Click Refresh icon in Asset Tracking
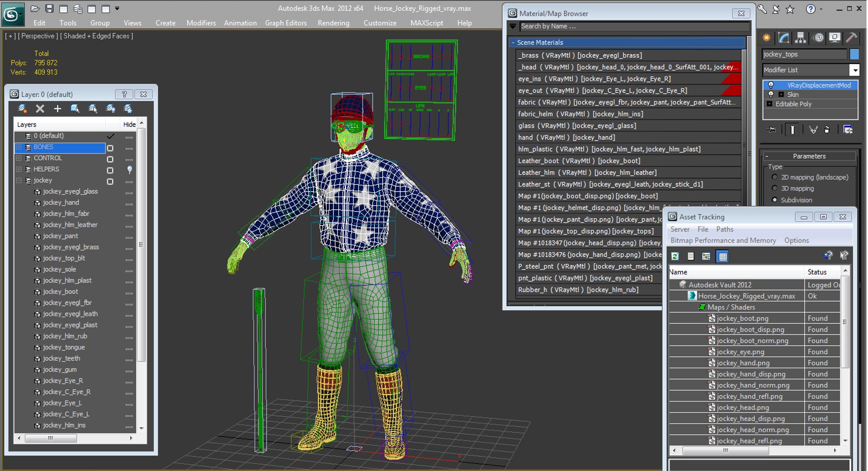Viewport: 868px width, 471px height. coord(675,256)
